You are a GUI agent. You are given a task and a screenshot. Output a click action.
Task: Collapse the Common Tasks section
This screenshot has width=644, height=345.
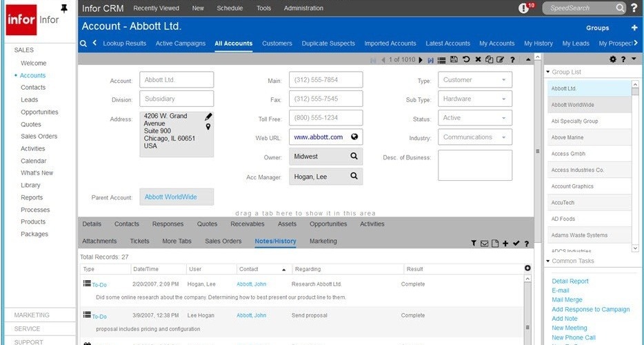pos(548,261)
